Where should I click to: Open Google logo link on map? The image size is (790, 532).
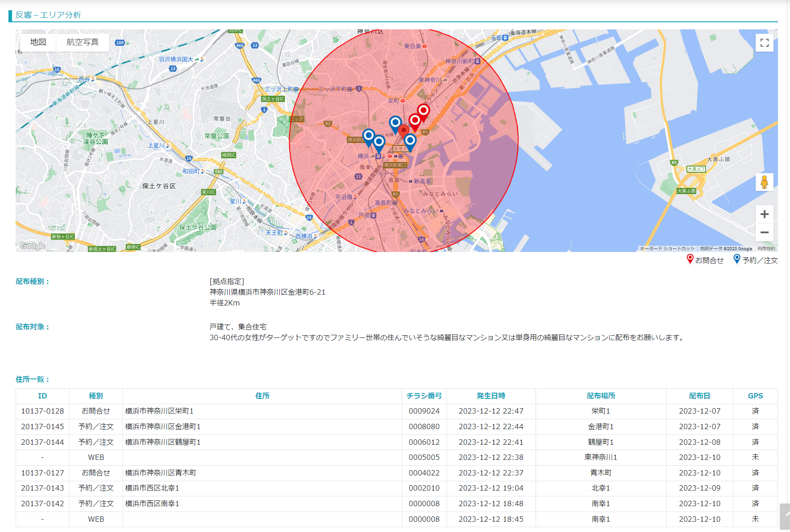coord(33,246)
